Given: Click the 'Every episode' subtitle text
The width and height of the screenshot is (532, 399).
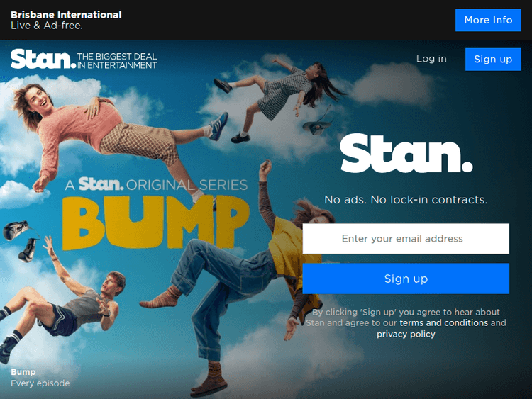Looking at the screenshot, I should coord(40,383).
